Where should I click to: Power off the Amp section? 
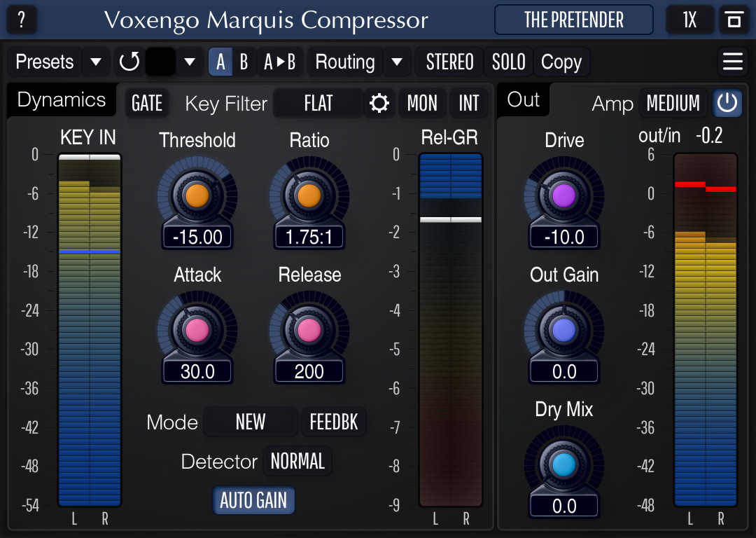point(727,103)
